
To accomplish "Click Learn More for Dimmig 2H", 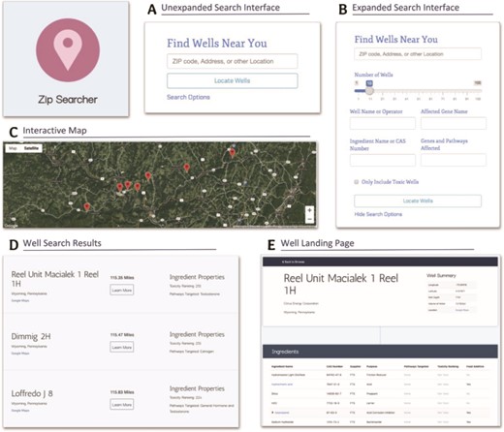I will coord(122,347).
